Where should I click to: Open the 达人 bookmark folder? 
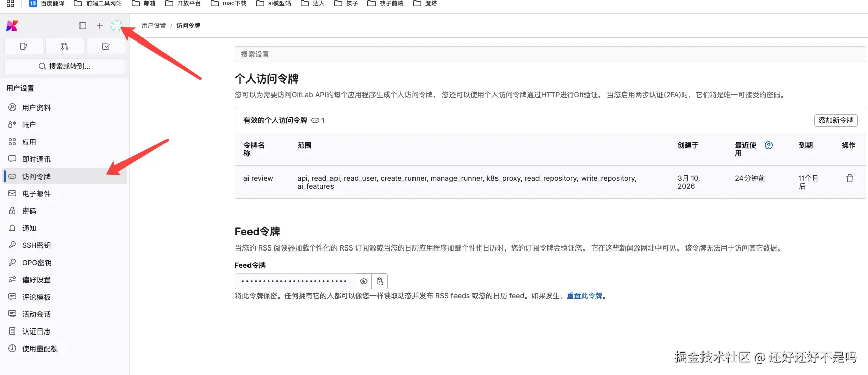(x=313, y=3)
